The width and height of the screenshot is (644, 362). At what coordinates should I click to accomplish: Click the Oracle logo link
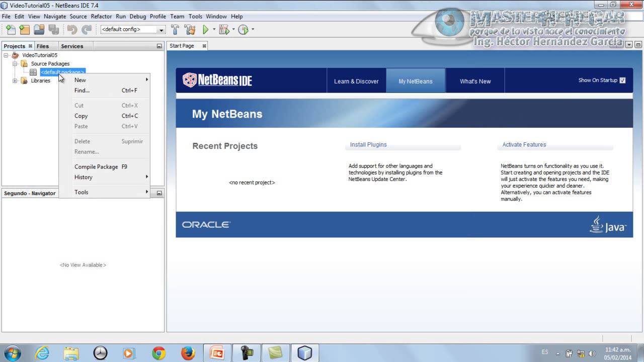point(206,225)
